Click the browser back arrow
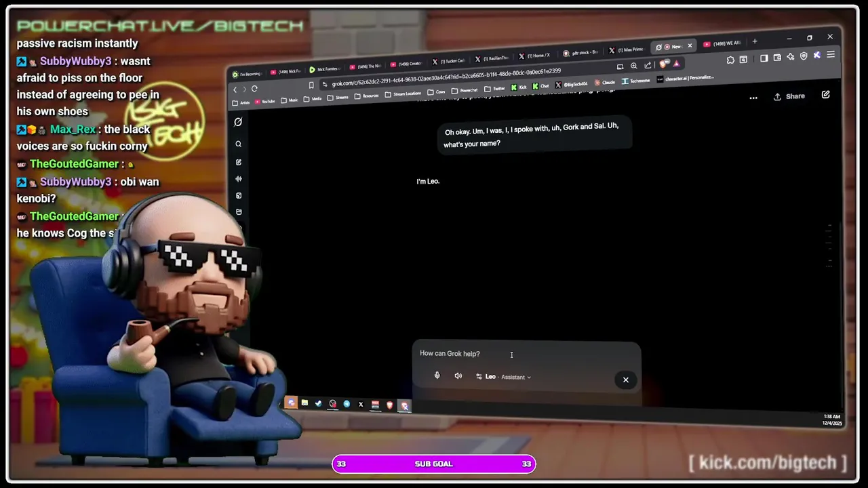 235,89
